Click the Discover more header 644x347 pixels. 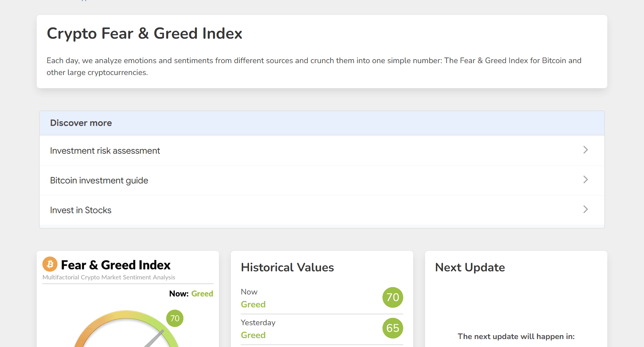click(x=322, y=123)
